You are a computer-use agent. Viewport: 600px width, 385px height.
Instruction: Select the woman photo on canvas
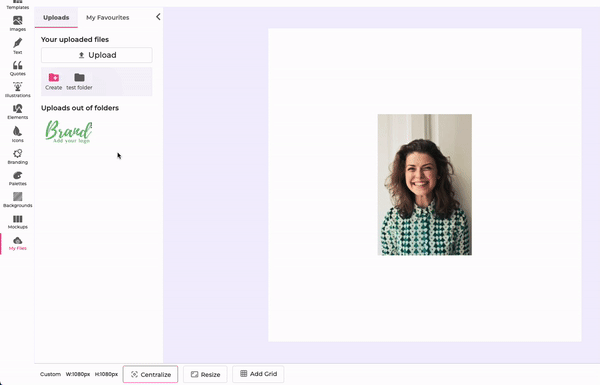coord(425,184)
